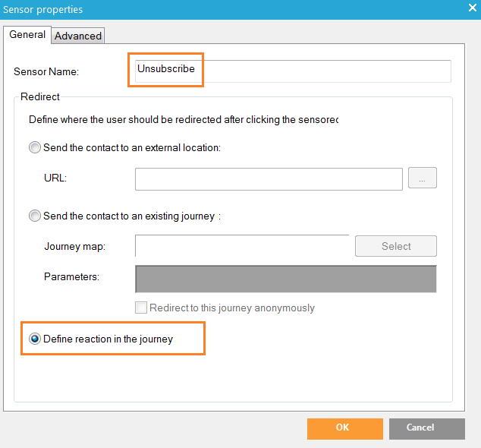Click the 'Journey map:' label
The image size is (481, 448).
[74, 247]
